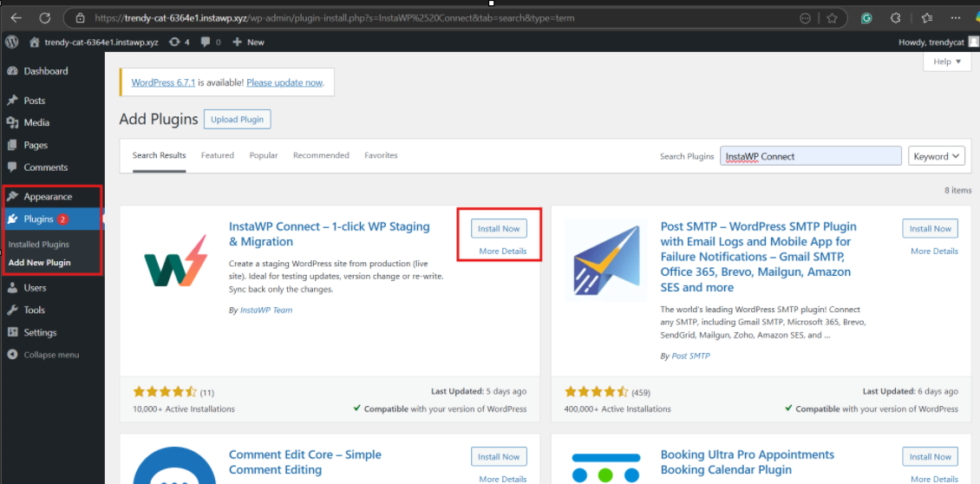Open Post SMTP plugin title link
Screen dimensions: 980x484
(759, 257)
